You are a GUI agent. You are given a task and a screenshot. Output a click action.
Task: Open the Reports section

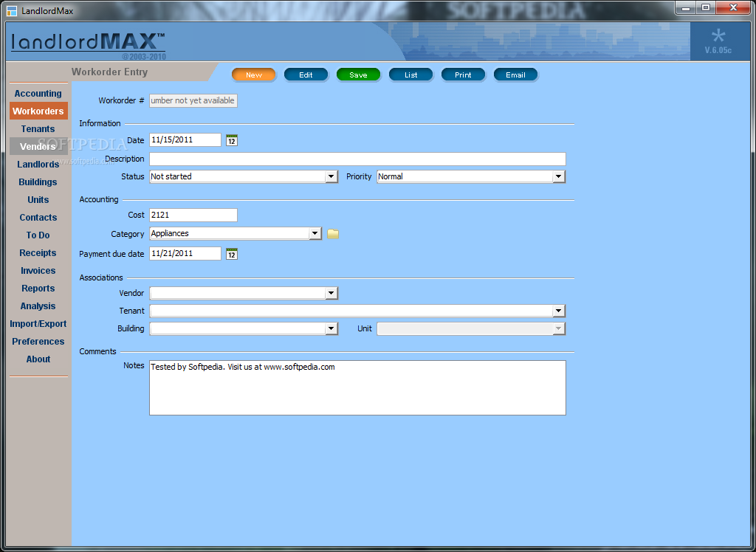[38, 289]
